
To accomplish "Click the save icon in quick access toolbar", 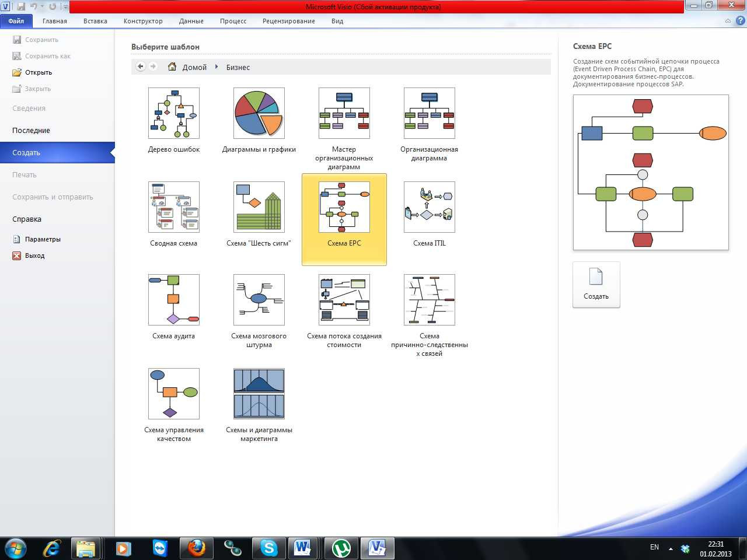I will [x=21, y=6].
